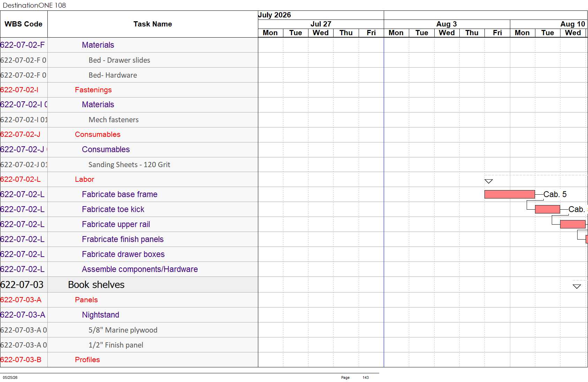Click the Book shelves summary triangle marker
The height and width of the screenshot is (382, 588).
[x=577, y=286]
